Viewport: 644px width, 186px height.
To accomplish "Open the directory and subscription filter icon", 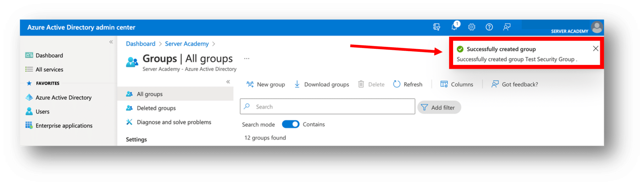I will (436, 27).
